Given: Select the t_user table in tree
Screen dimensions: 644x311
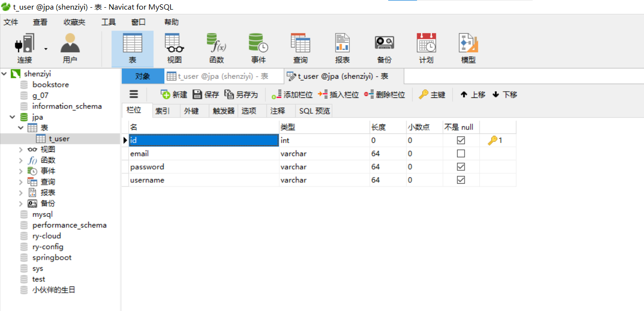Looking at the screenshot, I should tap(59, 139).
